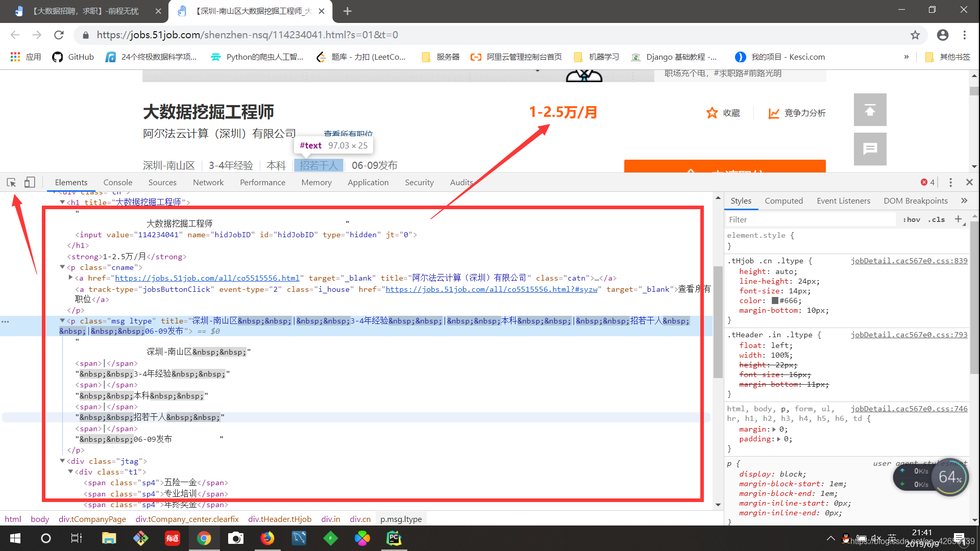
Task: Open the 机器学习 bookmark folder
Action: click(x=597, y=57)
